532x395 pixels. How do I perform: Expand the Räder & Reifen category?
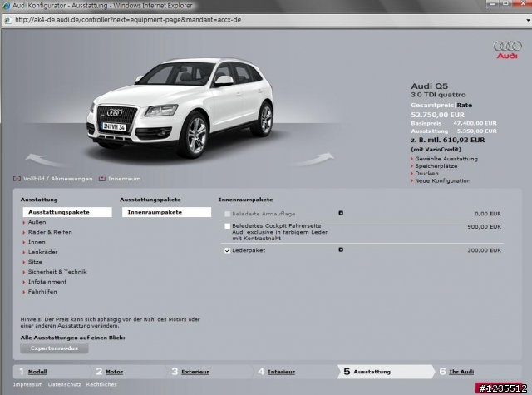[x=50, y=232]
